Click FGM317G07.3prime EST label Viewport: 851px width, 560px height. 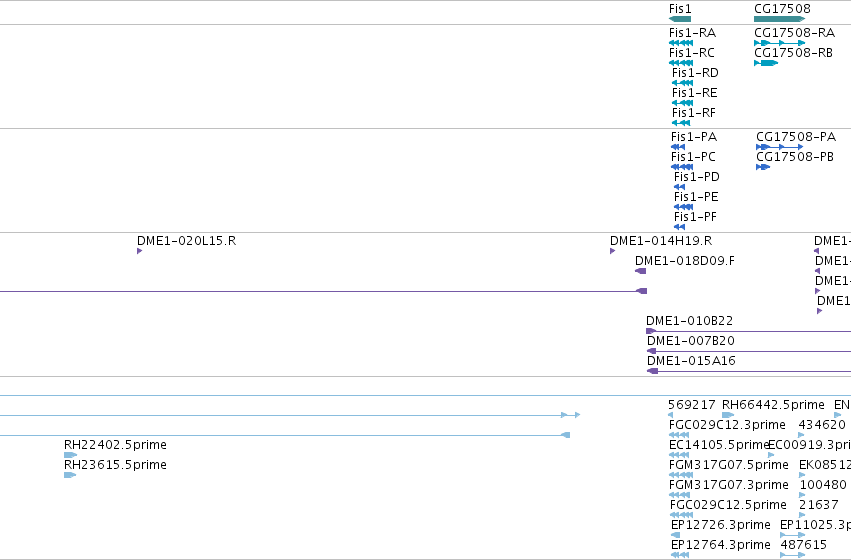coord(728,485)
